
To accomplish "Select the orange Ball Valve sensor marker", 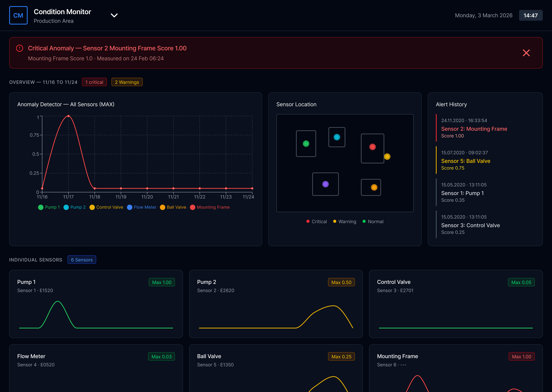I will [x=374, y=187].
